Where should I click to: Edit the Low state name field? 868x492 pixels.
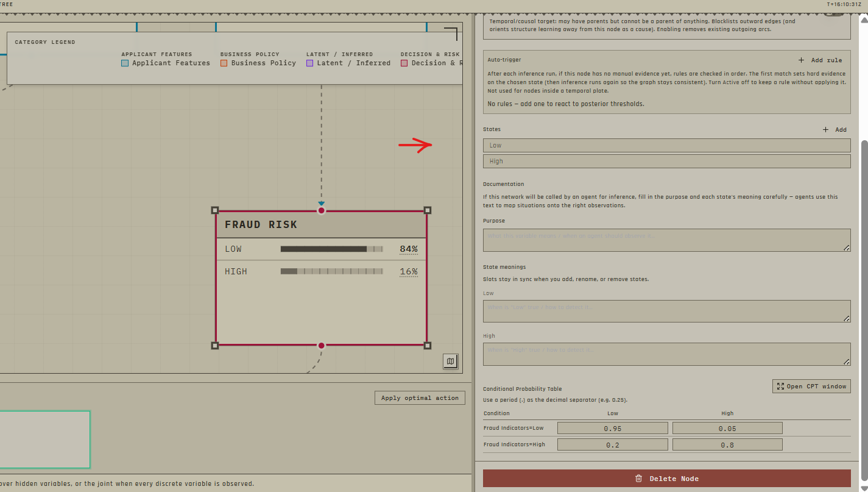click(666, 145)
